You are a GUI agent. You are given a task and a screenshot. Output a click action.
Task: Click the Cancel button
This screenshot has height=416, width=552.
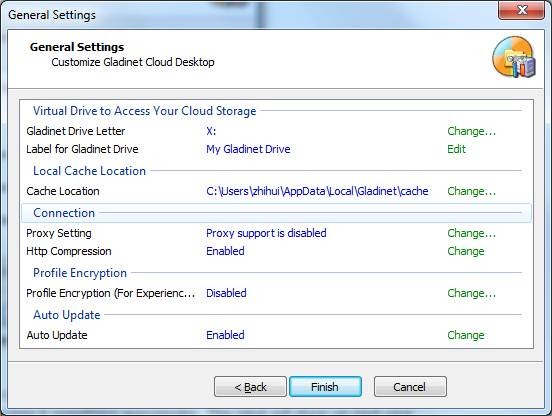point(410,387)
